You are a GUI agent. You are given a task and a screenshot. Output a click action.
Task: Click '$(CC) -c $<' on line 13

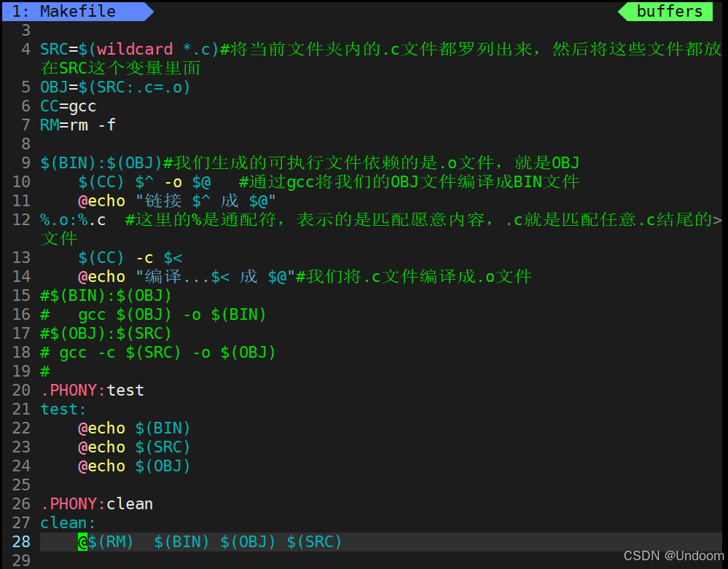click(130, 258)
